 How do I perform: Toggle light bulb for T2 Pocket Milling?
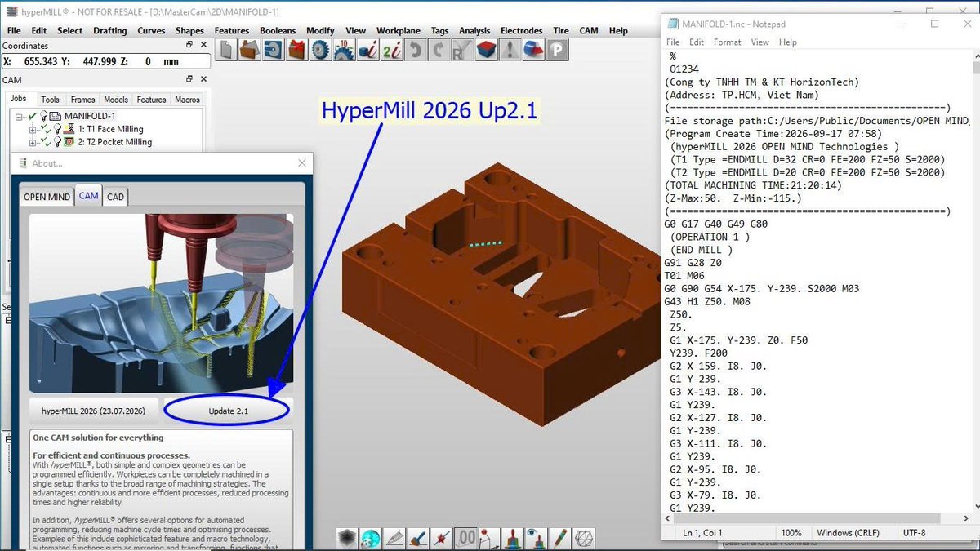click(x=58, y=142)
